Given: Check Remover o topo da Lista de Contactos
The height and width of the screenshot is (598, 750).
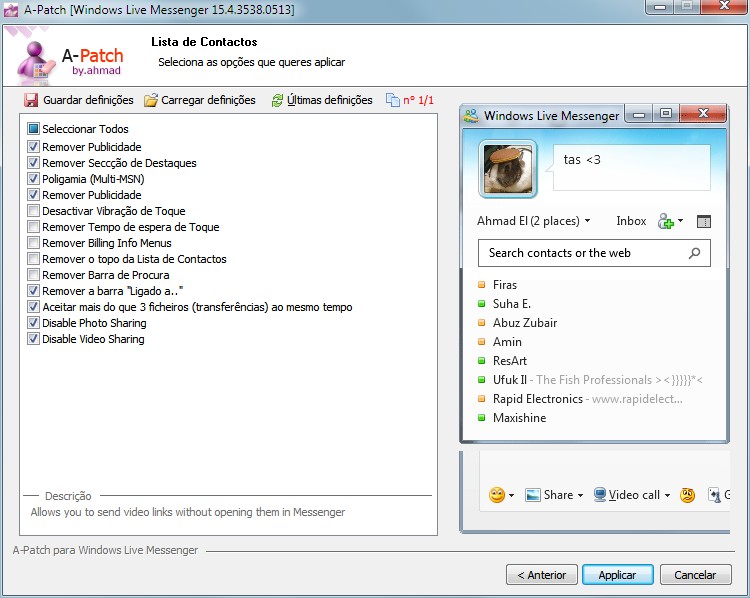Looking at the screenshot, I should (x=33, y=259).
